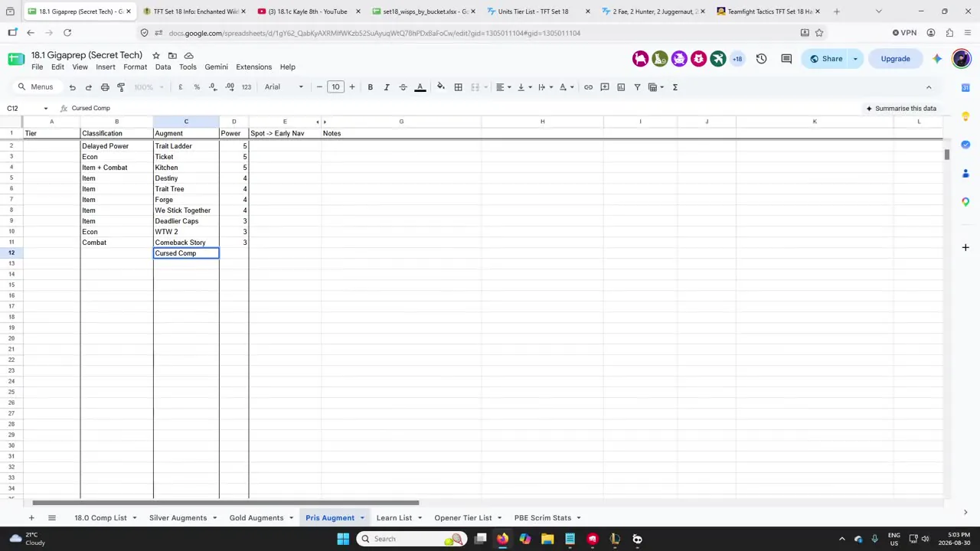Create a filter from toolbar
This screenshot has width=980, height=551.
[637, 87]
